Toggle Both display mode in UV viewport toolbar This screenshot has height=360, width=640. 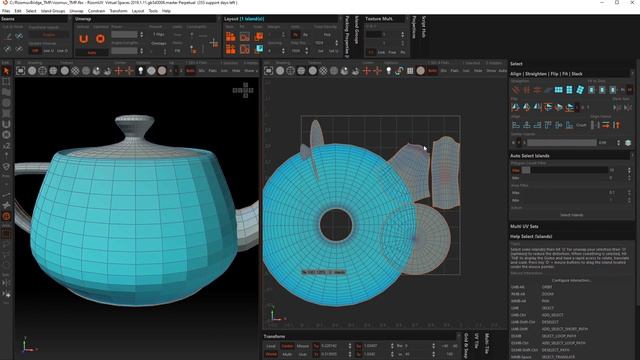point(432,71)
